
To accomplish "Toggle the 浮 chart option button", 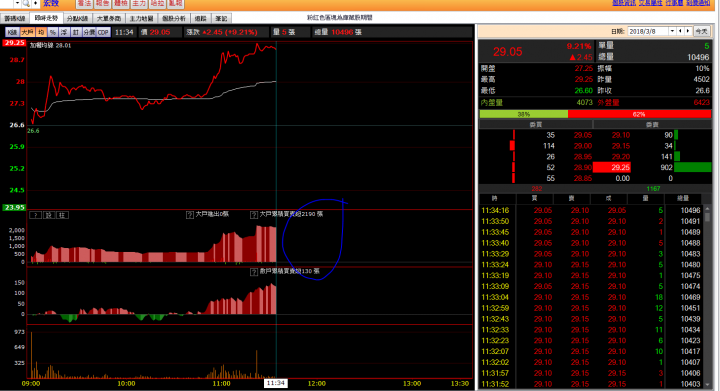I will point(64,32).
